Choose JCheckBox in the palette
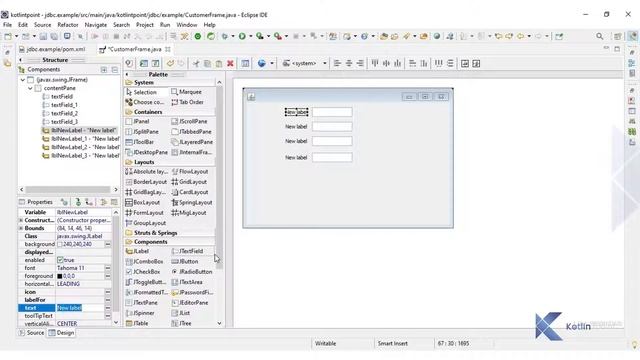This screenshot has width=640, height=360. (143, 271)
